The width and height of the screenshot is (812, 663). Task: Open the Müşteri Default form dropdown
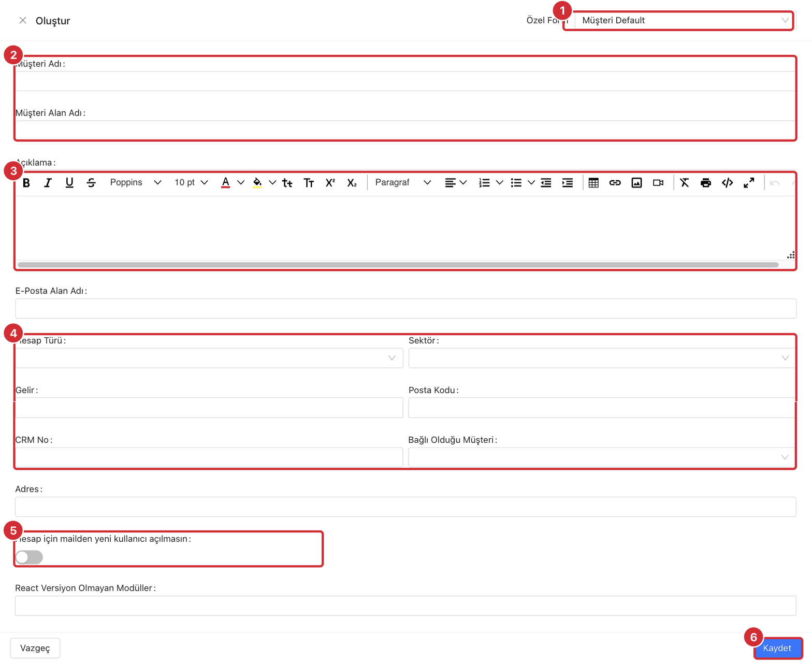[x=685, y=20]
